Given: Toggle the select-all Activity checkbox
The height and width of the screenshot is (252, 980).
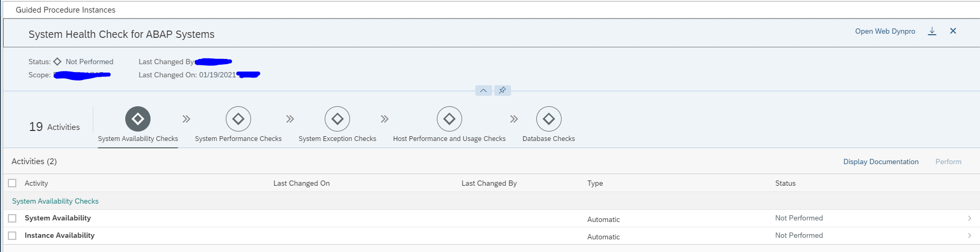Looking at the screenshot, I should pos(13,183).
